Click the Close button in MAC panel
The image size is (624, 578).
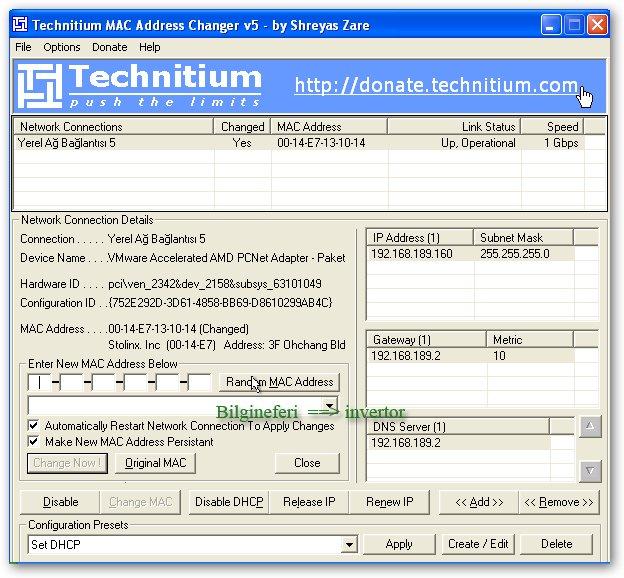[307, 463]
